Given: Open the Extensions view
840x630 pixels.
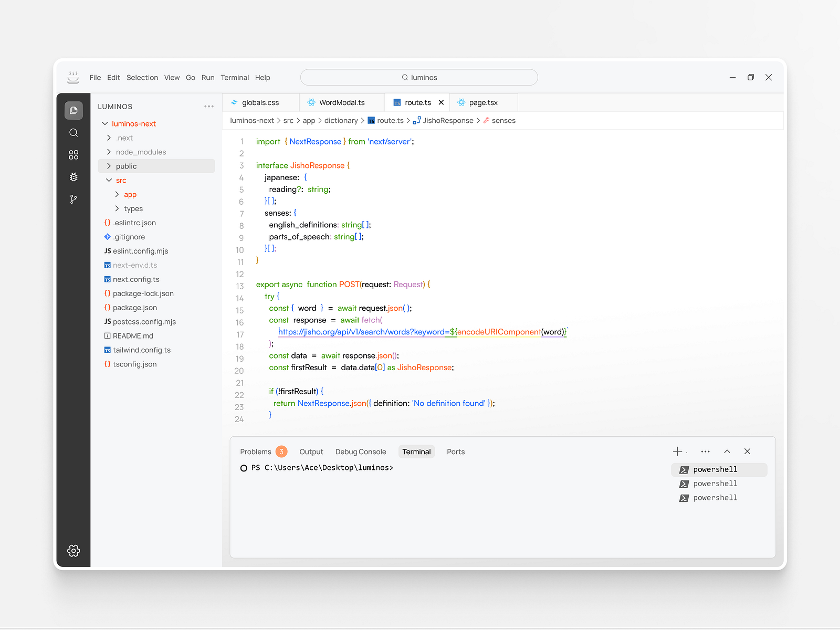Looking at the screenshot, I should [73, 154].
